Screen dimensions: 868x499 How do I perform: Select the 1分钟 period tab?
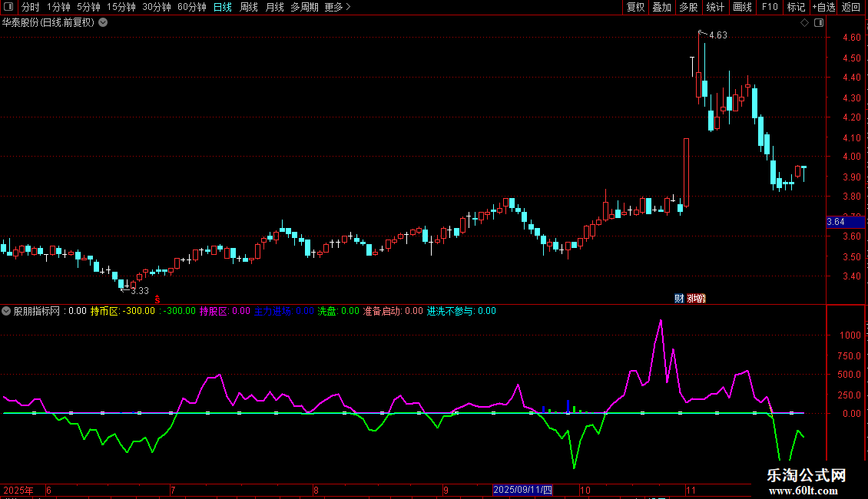(58, 7)
